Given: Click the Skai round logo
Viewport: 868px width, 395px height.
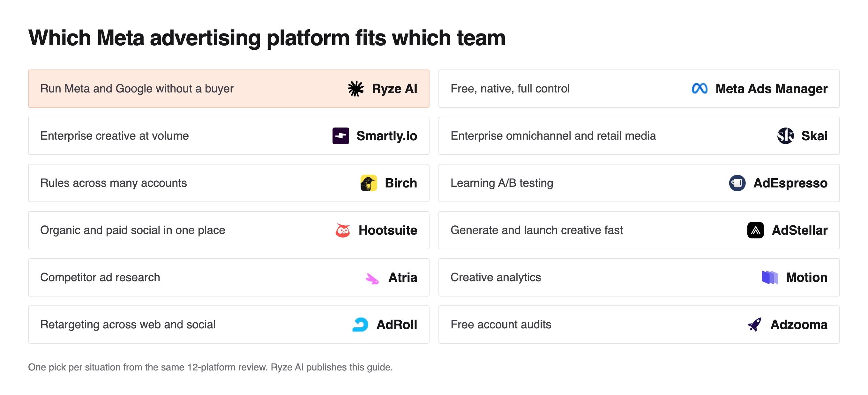Looking at the screenshot, I should [785, 136].
